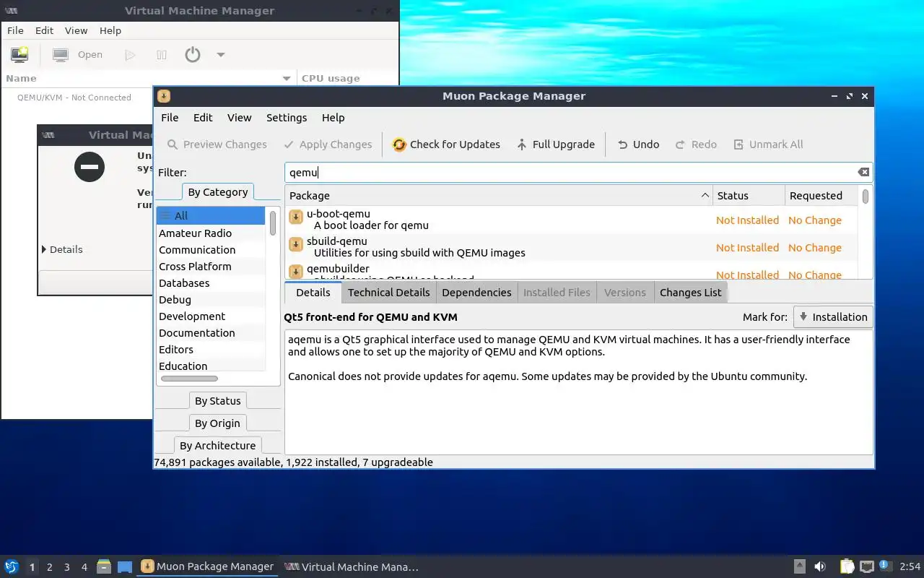Click power shutdown icon in Virtual Machine Manager
Image resolution: width=924 pixels, height=578 pixels.
[x=193, y=55]
